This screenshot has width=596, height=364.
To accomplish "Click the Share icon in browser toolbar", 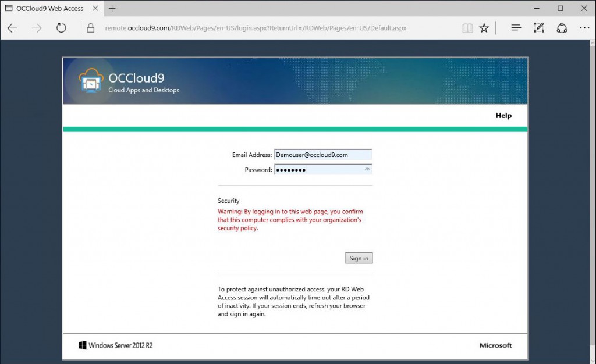I will click(562, 28).
